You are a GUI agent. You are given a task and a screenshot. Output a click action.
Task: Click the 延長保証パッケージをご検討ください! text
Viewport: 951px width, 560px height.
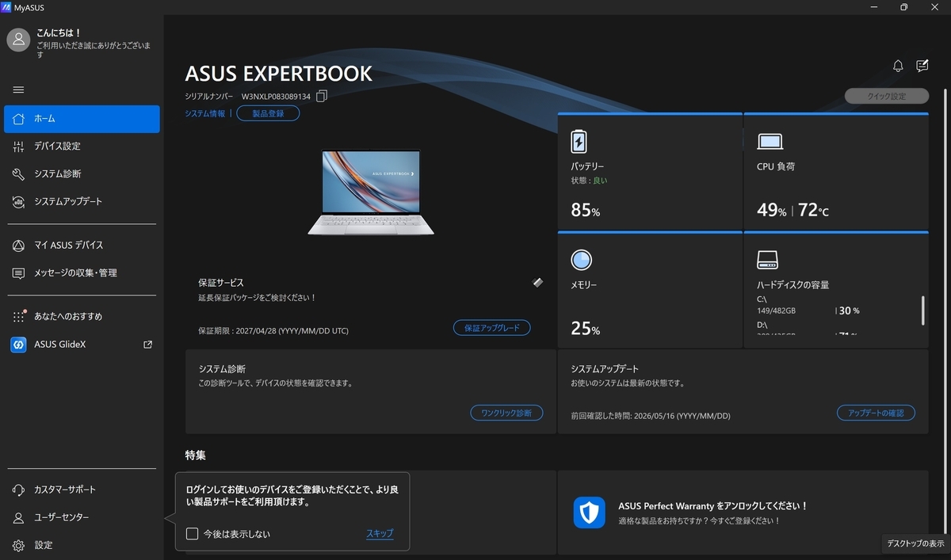[x=258, y=298]
